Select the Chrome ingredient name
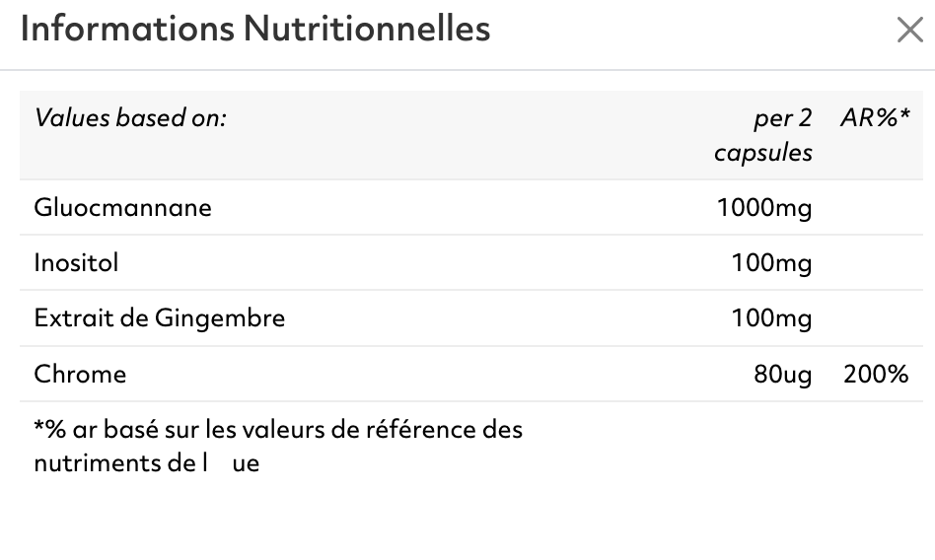Image resolution: width=935 pixels, height=560 pixels. [80, 375]
